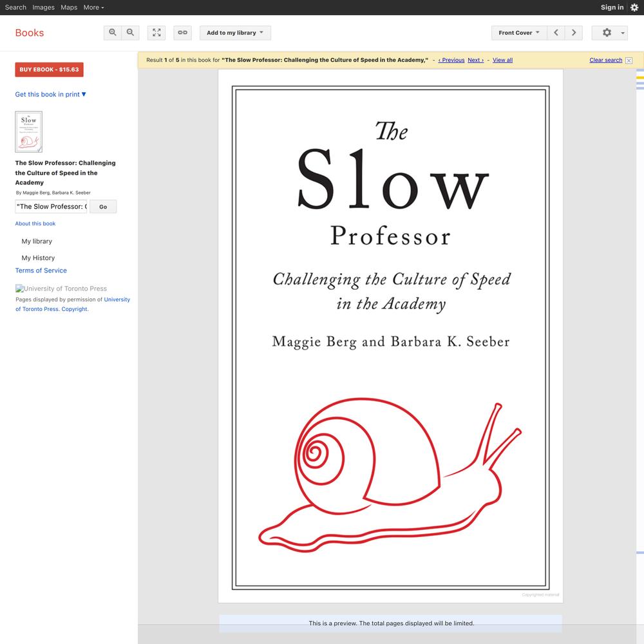Click the Clear search link
Image resolution: width=644 pixels, height=644 pixels.
(x=606, y=61)
